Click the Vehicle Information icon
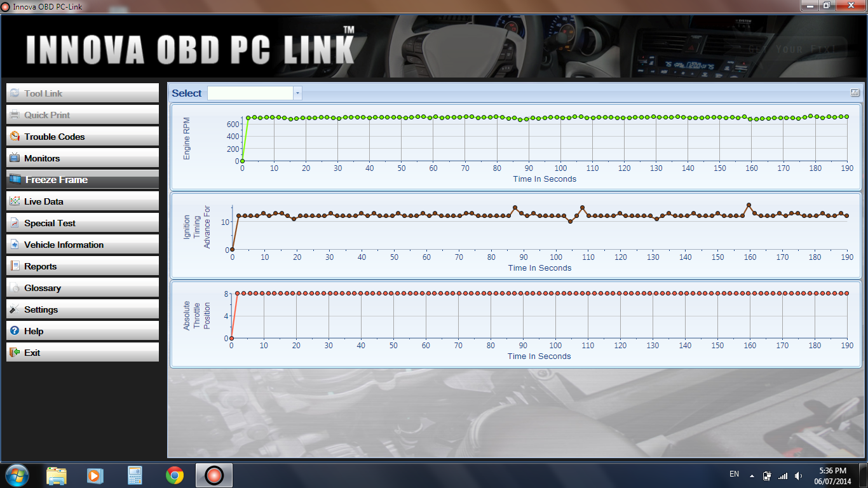868x488 pixels. (x=15, y=245)
